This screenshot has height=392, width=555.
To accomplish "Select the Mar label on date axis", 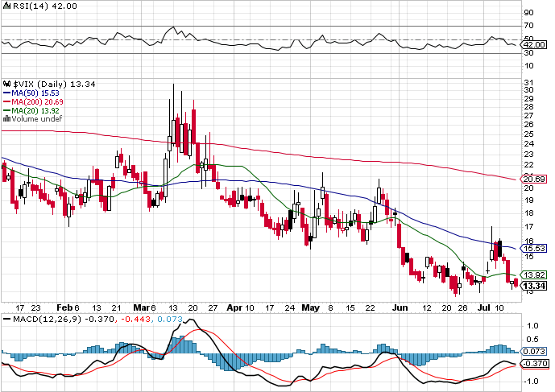I will click(x=141, y=307).
